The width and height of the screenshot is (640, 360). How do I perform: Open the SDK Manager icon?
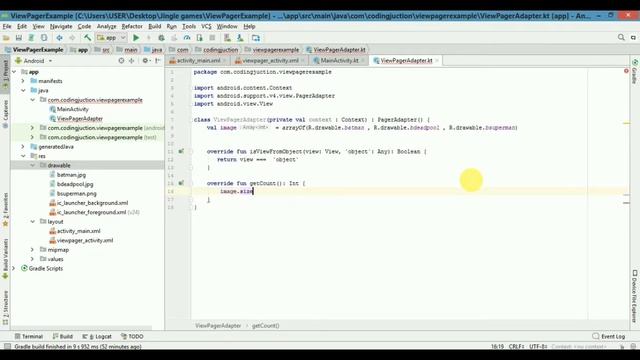click(x=240, y=38)
